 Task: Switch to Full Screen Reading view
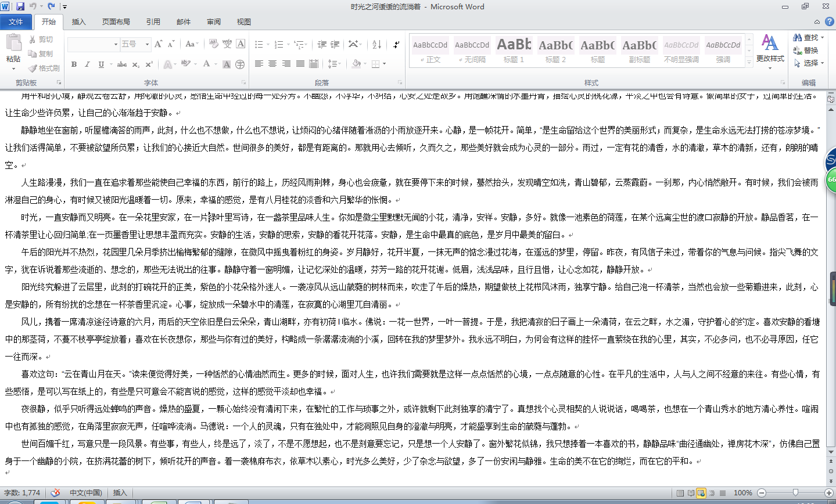(x=691, y=493)
